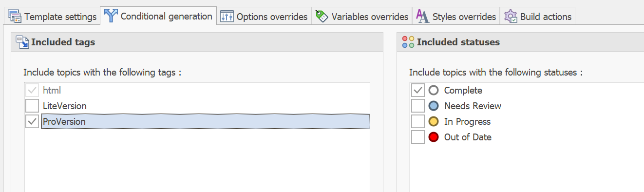Click the Template settings tab icon
Viewport: 644px width, 192px height.
(x=15, y=17)
